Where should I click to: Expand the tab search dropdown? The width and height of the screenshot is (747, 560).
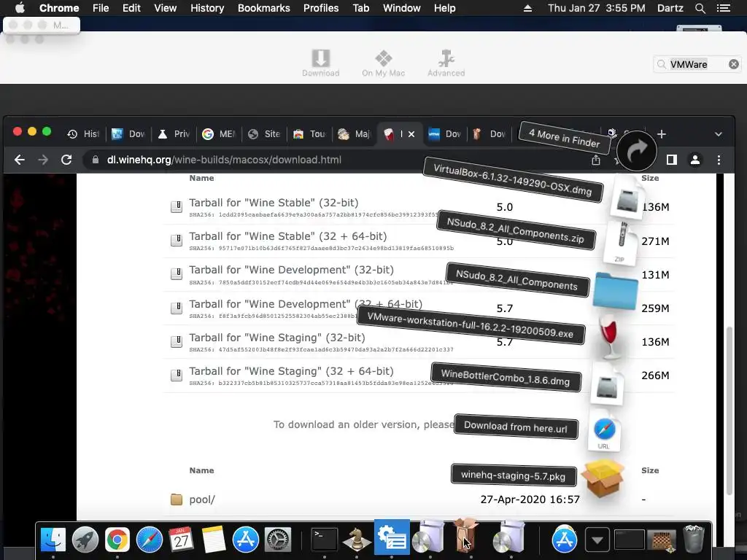719,134
